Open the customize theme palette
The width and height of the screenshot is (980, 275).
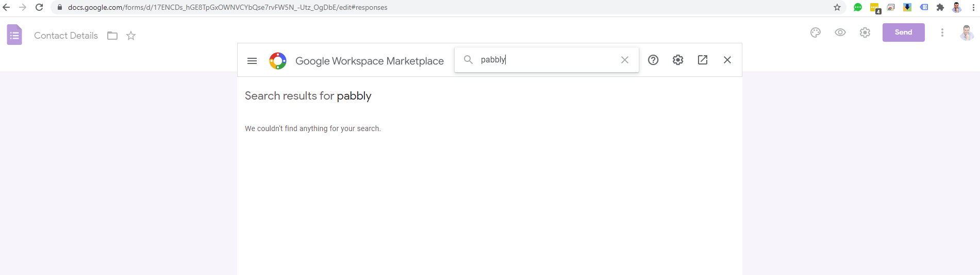[816, 33]
